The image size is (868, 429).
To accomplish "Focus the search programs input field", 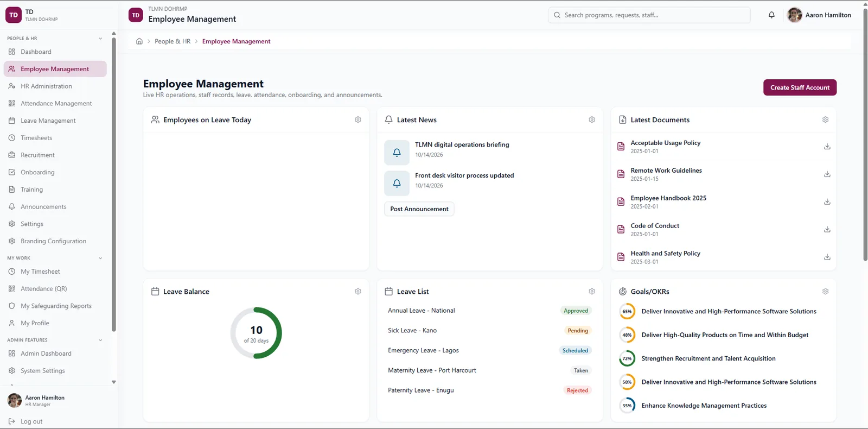I will click(x=649, y=15).
